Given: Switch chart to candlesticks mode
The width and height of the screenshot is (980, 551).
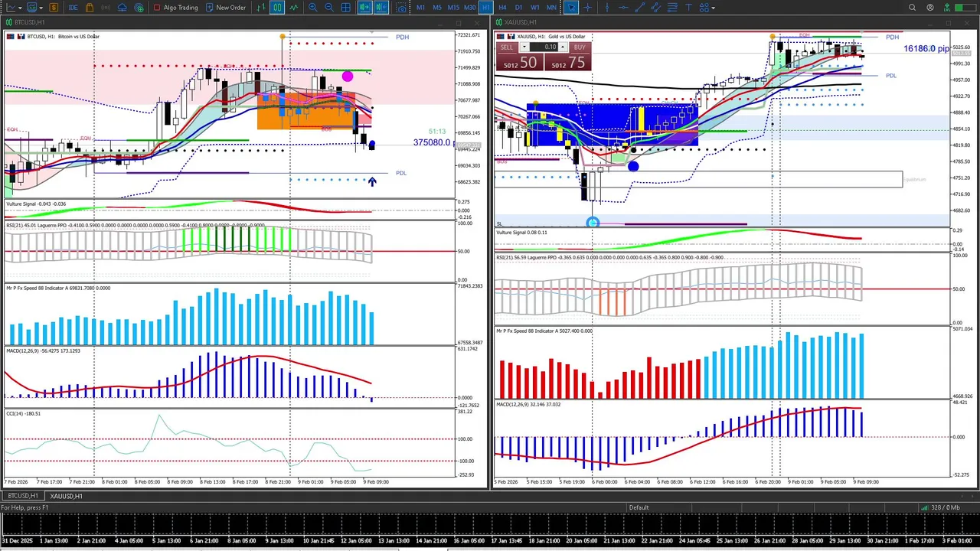Looking at the screenshot, I should click(x=277, y=8).
